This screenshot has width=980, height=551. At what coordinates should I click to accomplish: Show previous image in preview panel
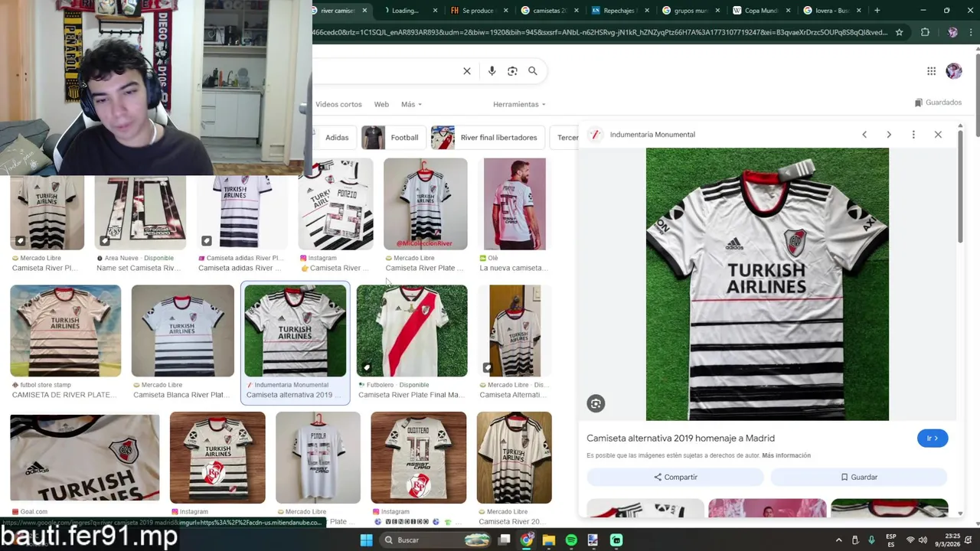pos(864,135)
